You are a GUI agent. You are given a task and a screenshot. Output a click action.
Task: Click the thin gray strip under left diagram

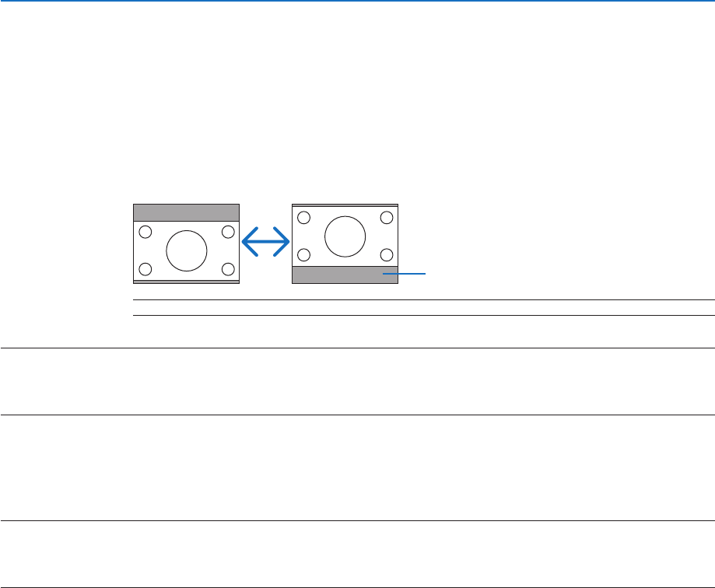click(186, 282)
